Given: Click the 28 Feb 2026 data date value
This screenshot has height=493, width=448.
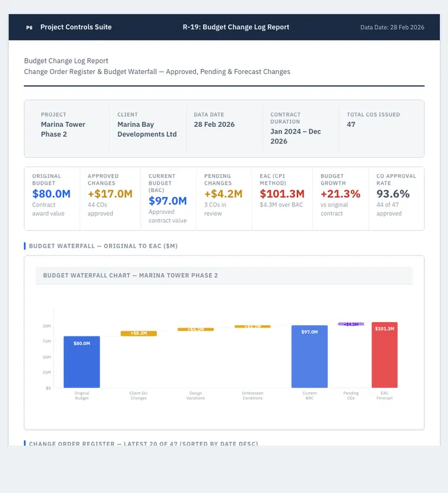Looking at the screenshot, I should point(214,124).
